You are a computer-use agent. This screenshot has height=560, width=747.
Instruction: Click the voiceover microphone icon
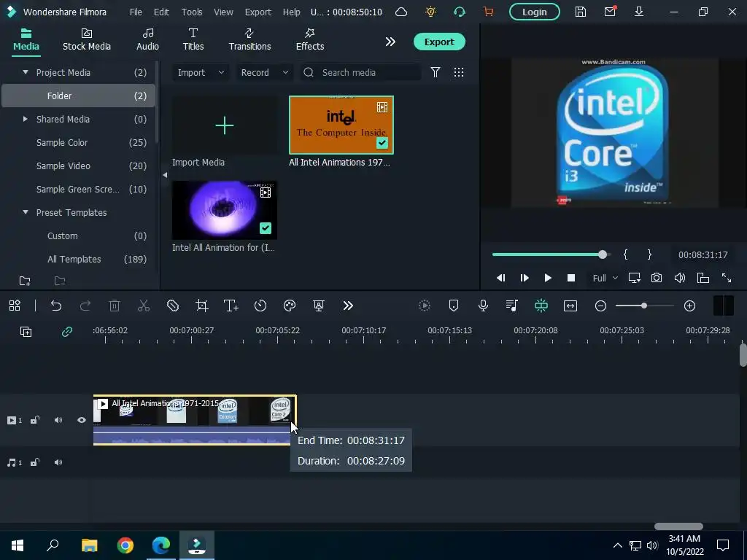[483, 306]
